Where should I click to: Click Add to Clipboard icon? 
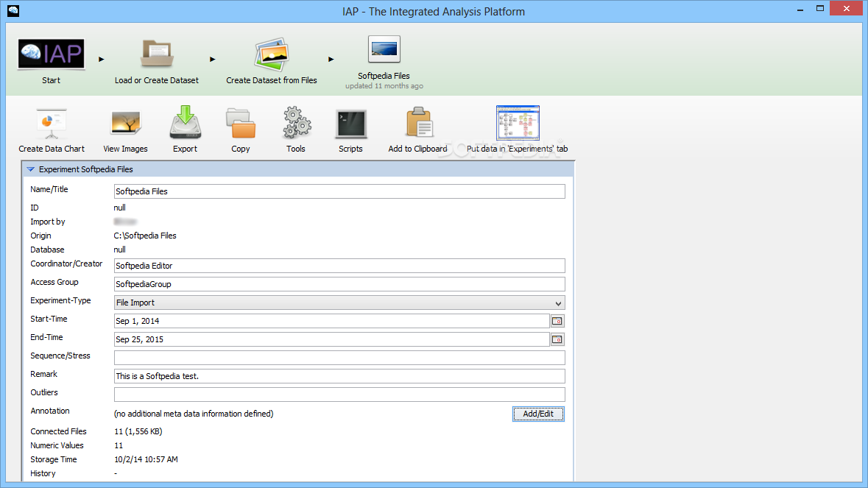point(418,123)
